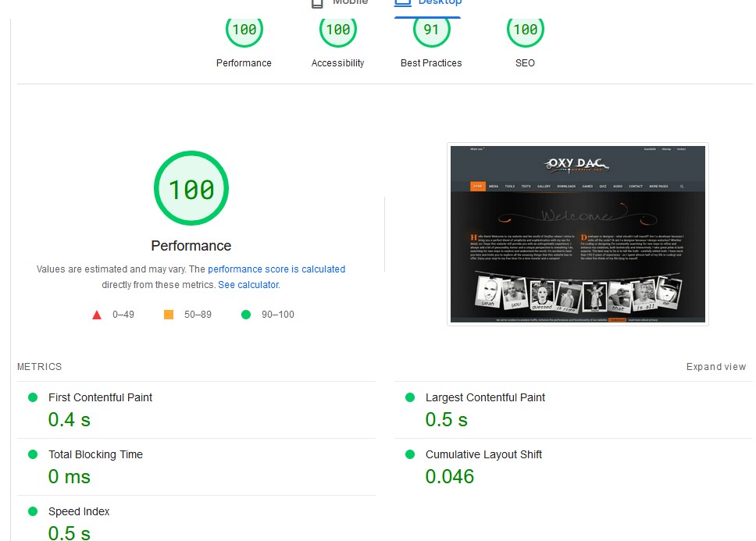Screen dimensions: 756x541
Task: Open the 'See calculator' link
Action: tap(248, 285)
